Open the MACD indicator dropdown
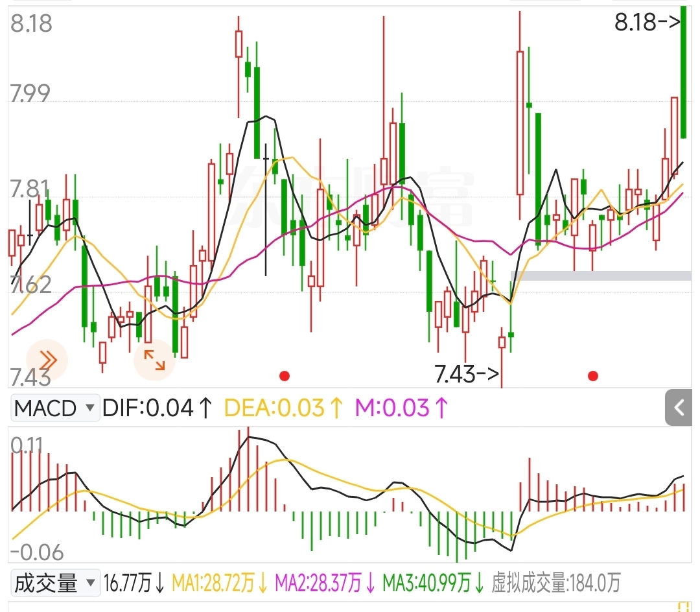This screenshot has height=612, width=700. [55, 408]
